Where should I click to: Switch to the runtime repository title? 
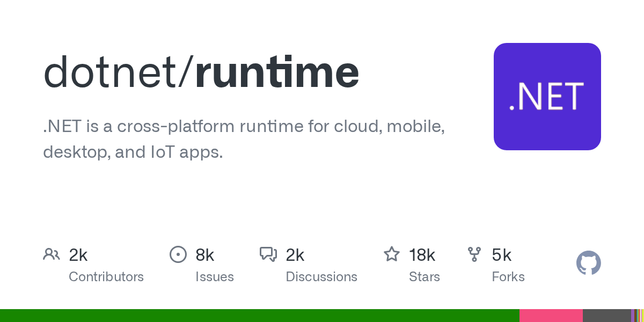click(277, 71)
